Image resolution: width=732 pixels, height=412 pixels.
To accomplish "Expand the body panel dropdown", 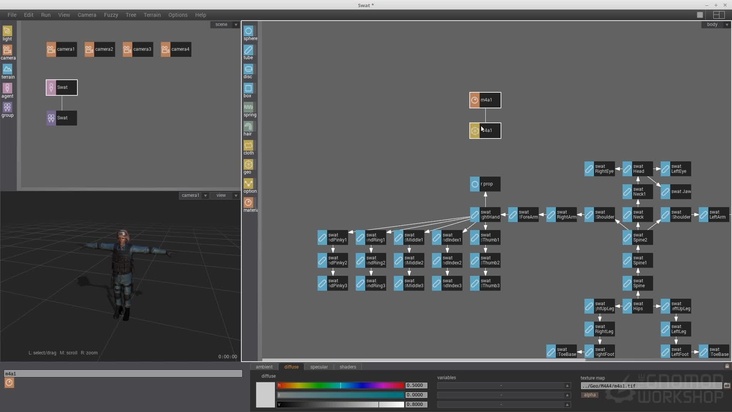I will [715, 24].
